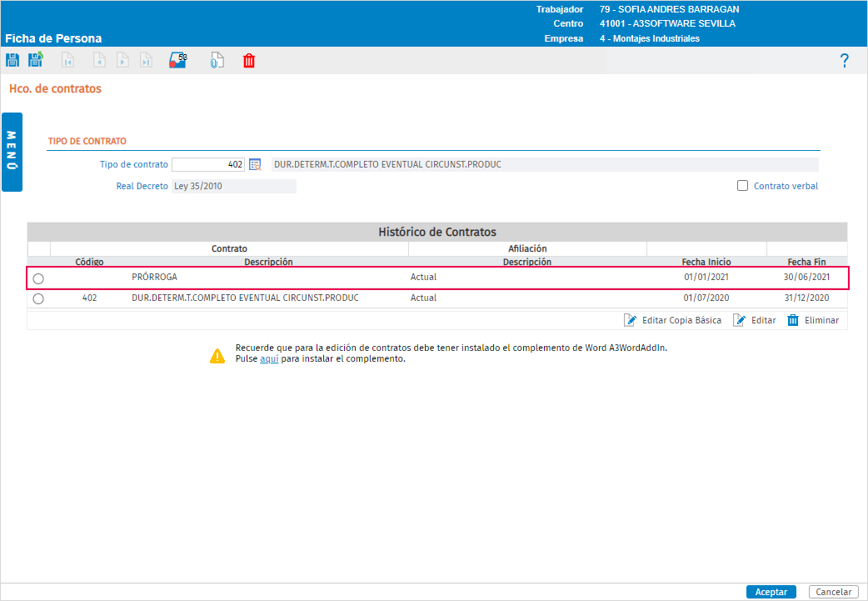
Task: Click the trash icon beside Eliminar
Action: click(x=793, y=320)
